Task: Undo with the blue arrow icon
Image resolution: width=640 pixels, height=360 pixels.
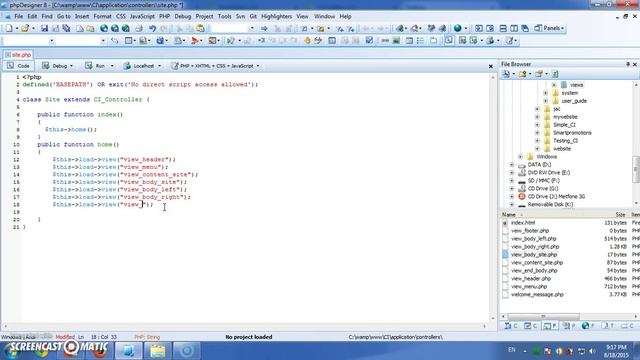Action: click(152, 28)
